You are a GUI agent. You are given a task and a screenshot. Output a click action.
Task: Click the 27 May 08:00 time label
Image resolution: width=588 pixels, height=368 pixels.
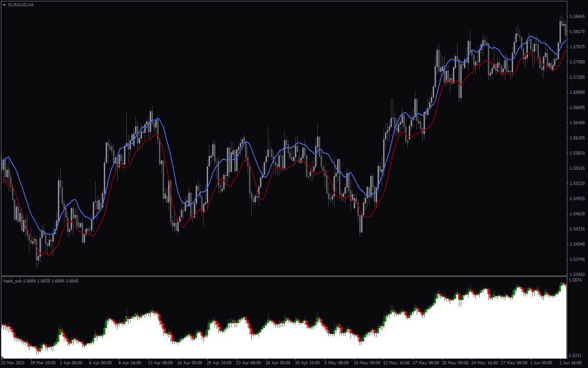pyautogui.click(x=514, y=363)
